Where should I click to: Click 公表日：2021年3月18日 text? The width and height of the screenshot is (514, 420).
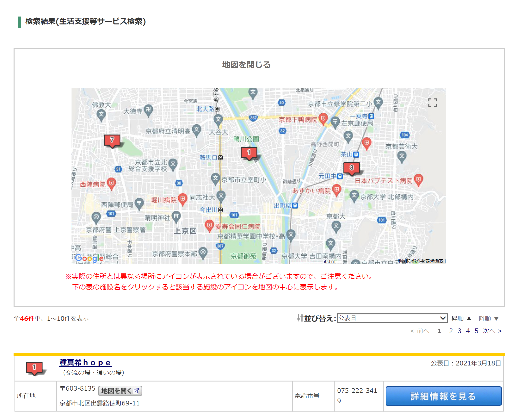pyautogui.click(x=466, y=363)
